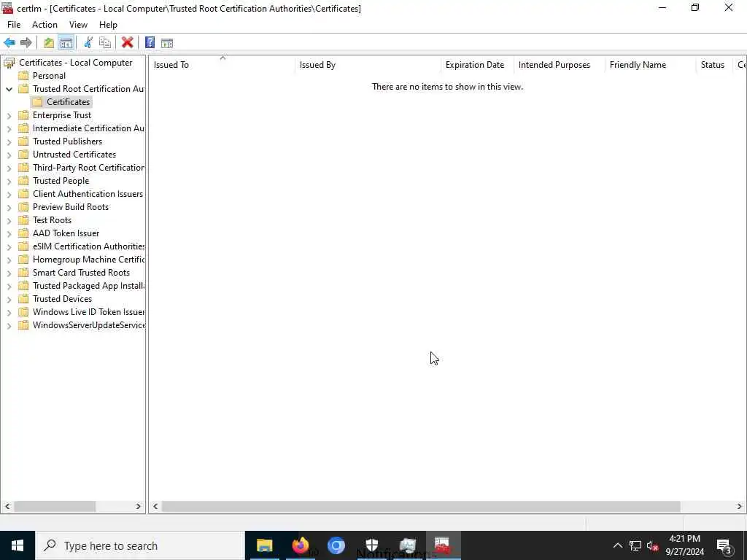Expand the Preview Build Roots node
This screenshot has height=560, width=747.
click(9, 207)
